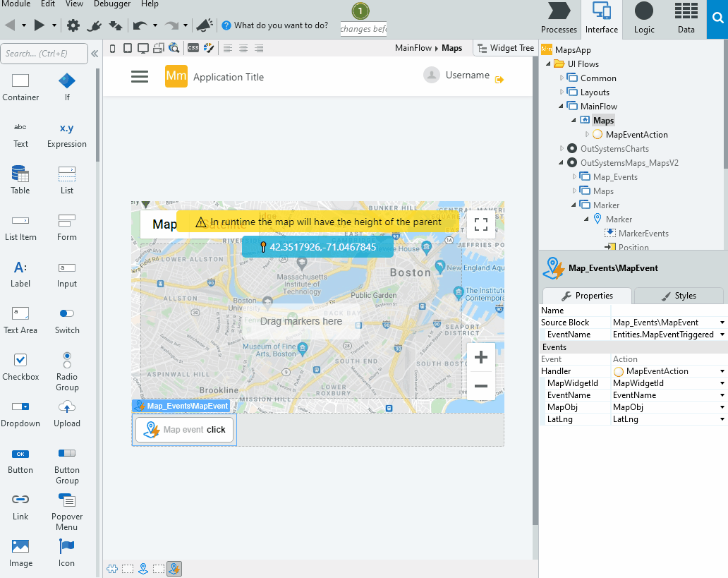Click the feedback megaphone icon
Image resolution: width=728 pixels, height=578 pixels.
[x=205, y=25]
